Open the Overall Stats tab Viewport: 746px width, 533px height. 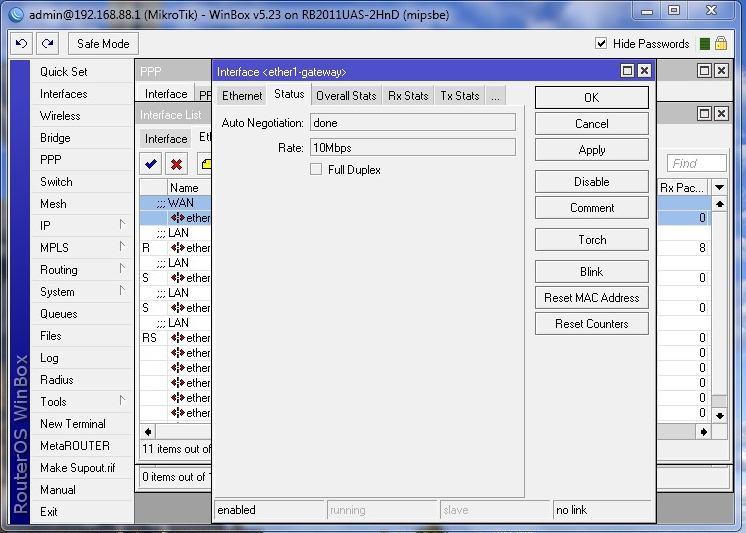(346, 96)
